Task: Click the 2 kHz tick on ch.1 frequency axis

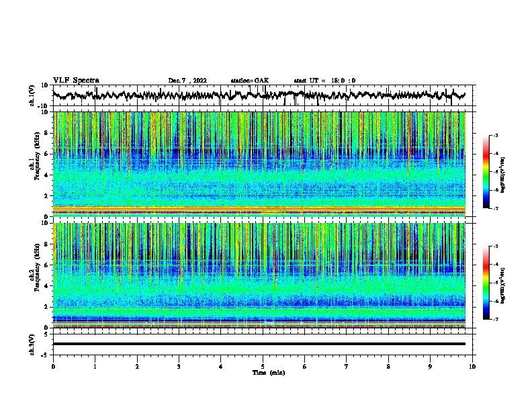Action: [47, 196]
